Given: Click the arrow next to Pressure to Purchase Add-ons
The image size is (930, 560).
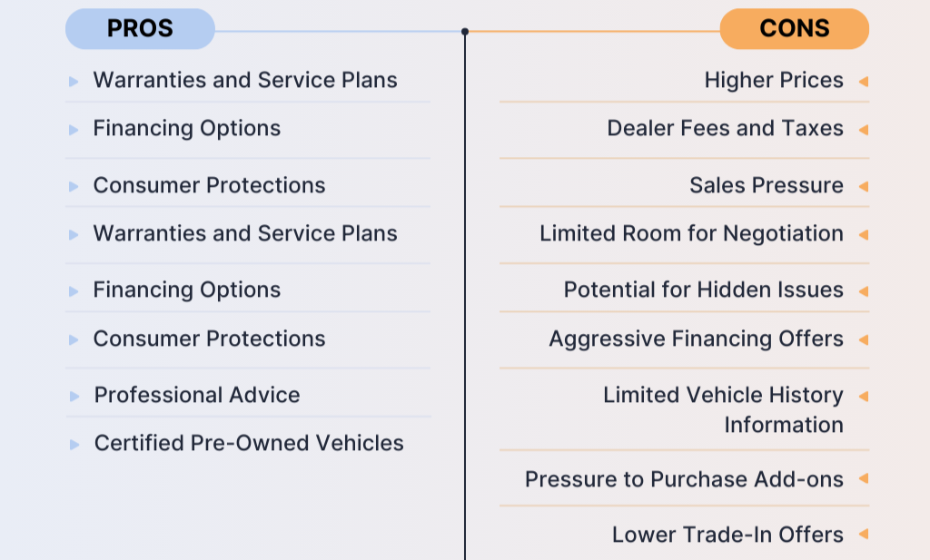Looking at the screenshot, I should (864, 478).
